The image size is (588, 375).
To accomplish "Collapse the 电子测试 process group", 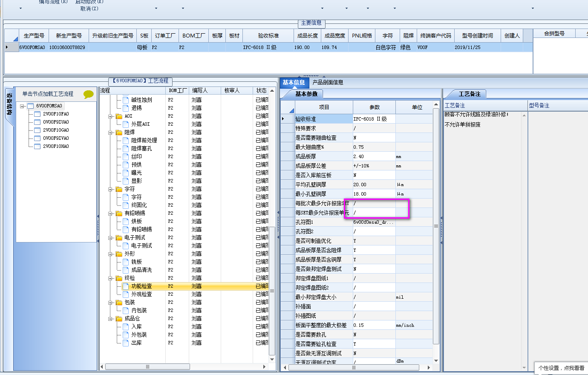I will (110, 237).
